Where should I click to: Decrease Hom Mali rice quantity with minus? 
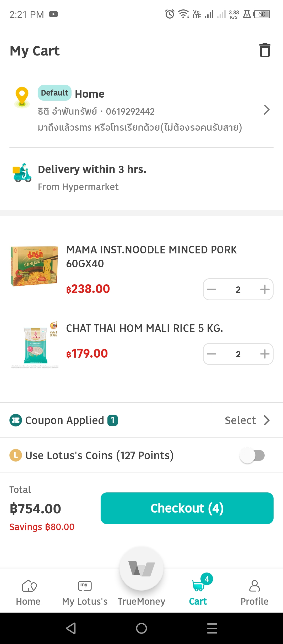click(x=211, y=354)
